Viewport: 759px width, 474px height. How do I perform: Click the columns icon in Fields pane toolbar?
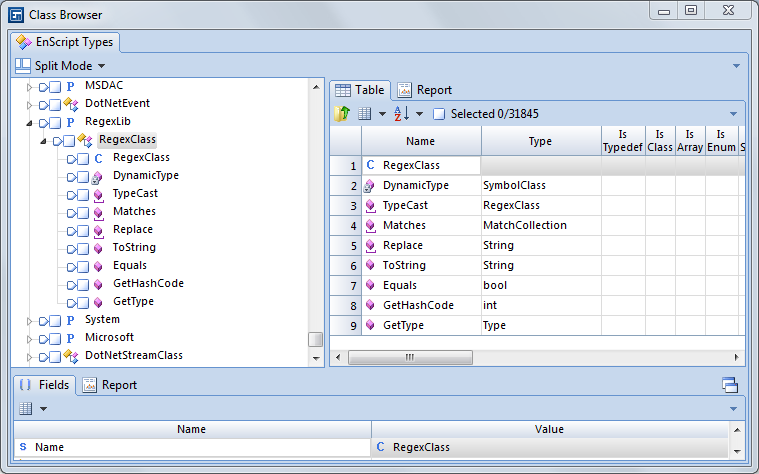point(26,409)
